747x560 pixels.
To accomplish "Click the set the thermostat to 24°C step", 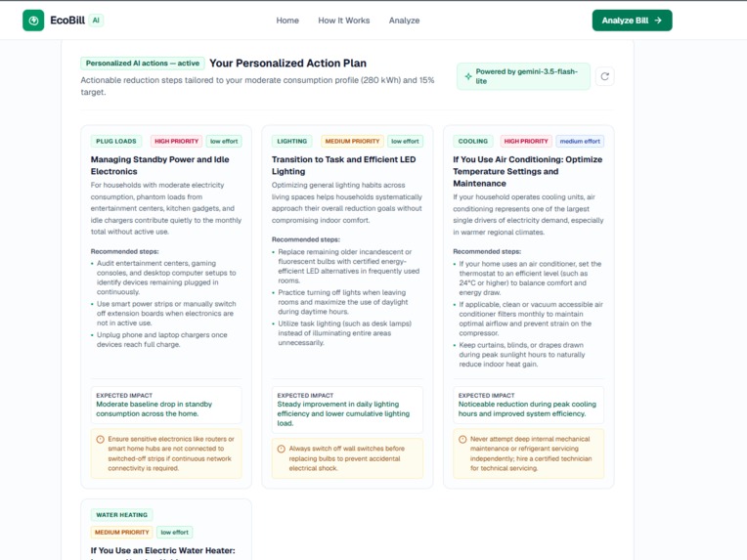I will (x=530, y=279).
